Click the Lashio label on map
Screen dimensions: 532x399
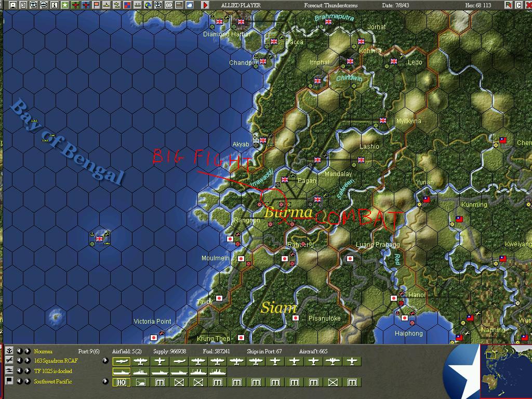click(x=369, y=147)
